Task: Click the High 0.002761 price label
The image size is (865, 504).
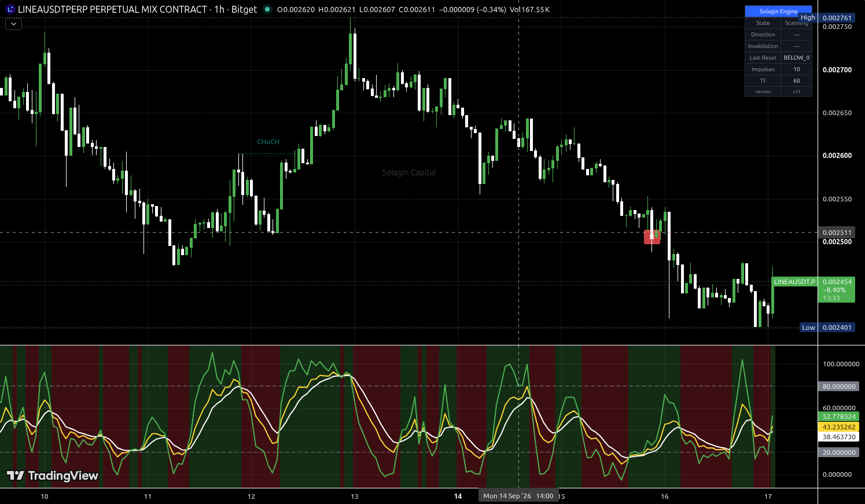Action: coord(827,18)
